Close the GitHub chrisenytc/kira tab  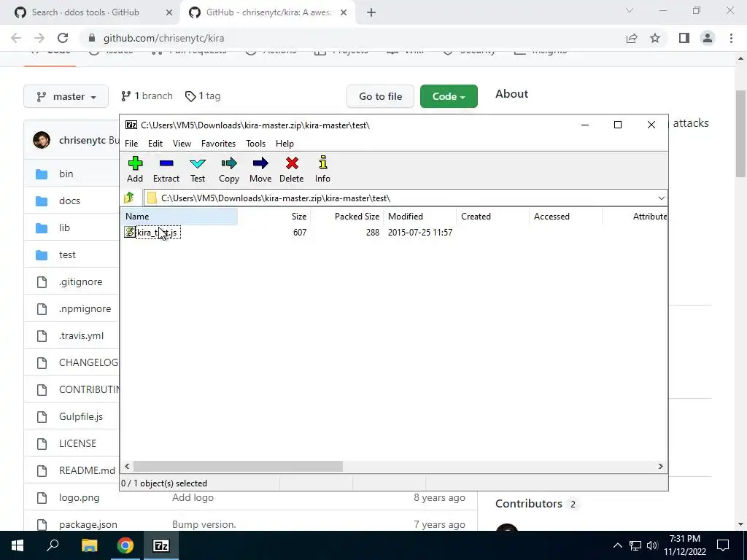[x=344, y=12]
